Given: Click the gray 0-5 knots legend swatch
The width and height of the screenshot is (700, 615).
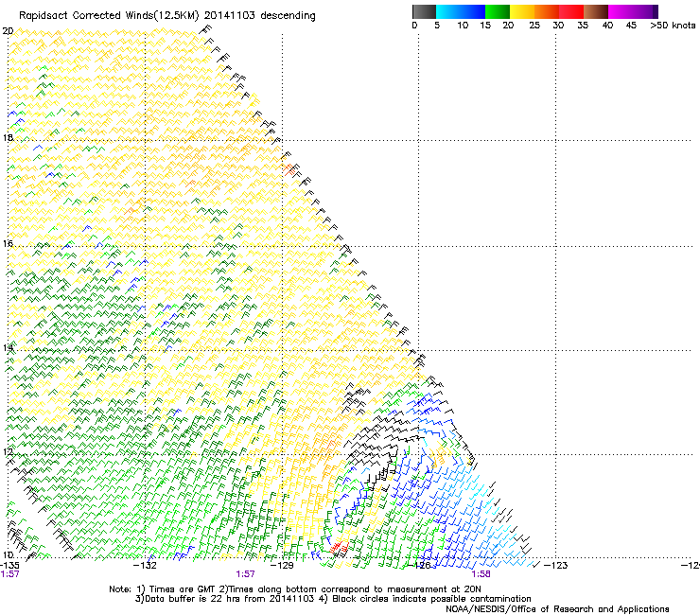Looking at the screenshot, I should pos(424,11).
